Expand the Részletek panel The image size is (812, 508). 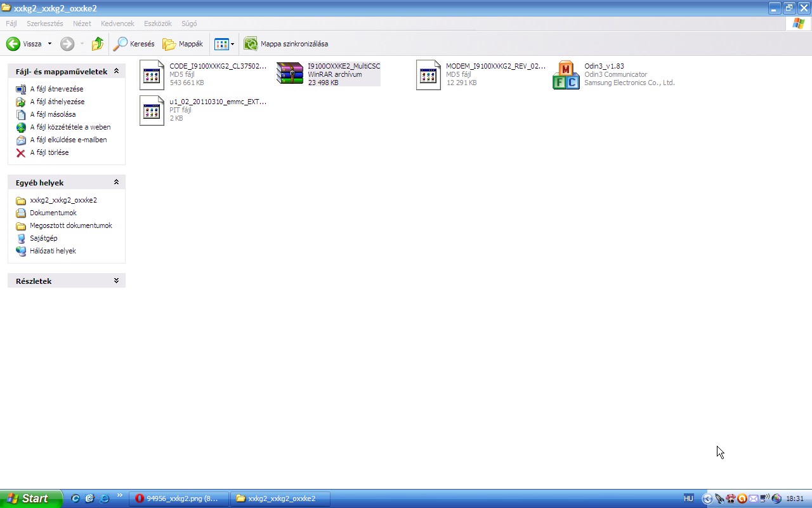tap(116, 281)
